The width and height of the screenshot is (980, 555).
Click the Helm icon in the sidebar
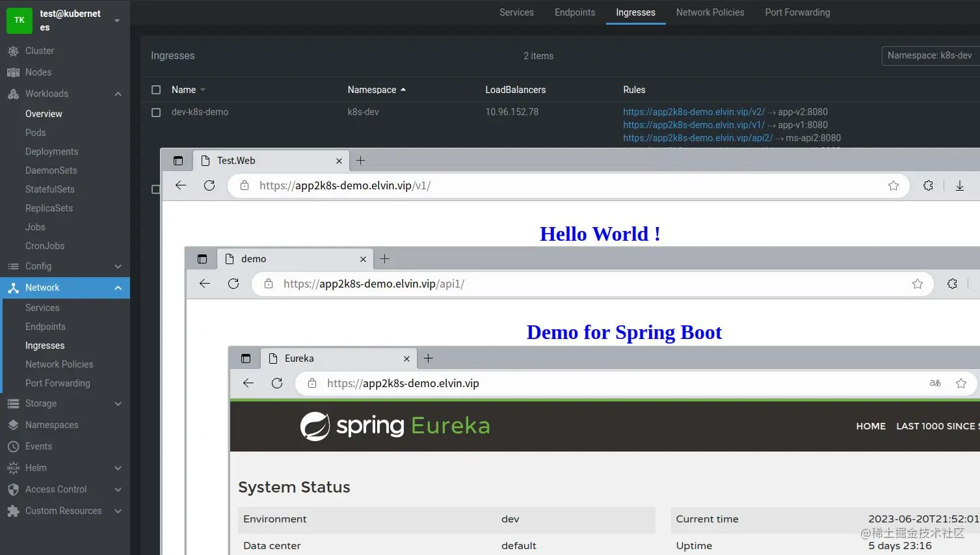[x=13, y=468]
